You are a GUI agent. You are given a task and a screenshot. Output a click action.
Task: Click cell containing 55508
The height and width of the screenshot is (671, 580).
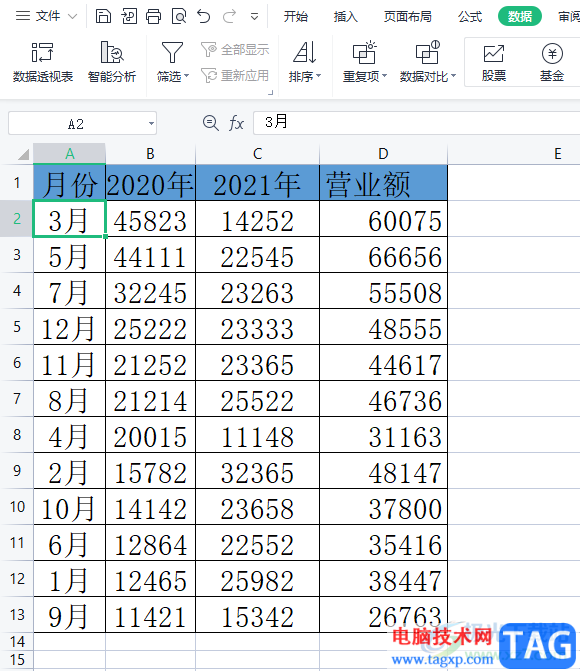pos(383,291)
